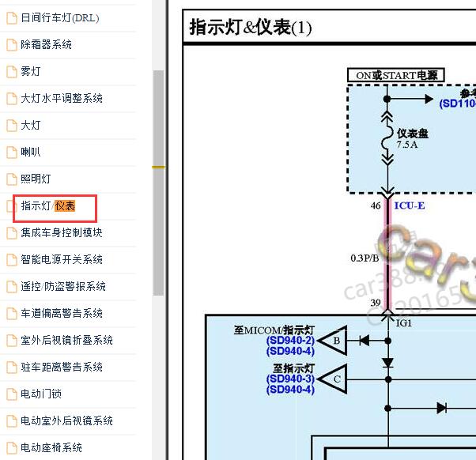Click the document icon beside 电动座椅系统
Viewport: 476px width, 460px height.
(x=12, y=447)
